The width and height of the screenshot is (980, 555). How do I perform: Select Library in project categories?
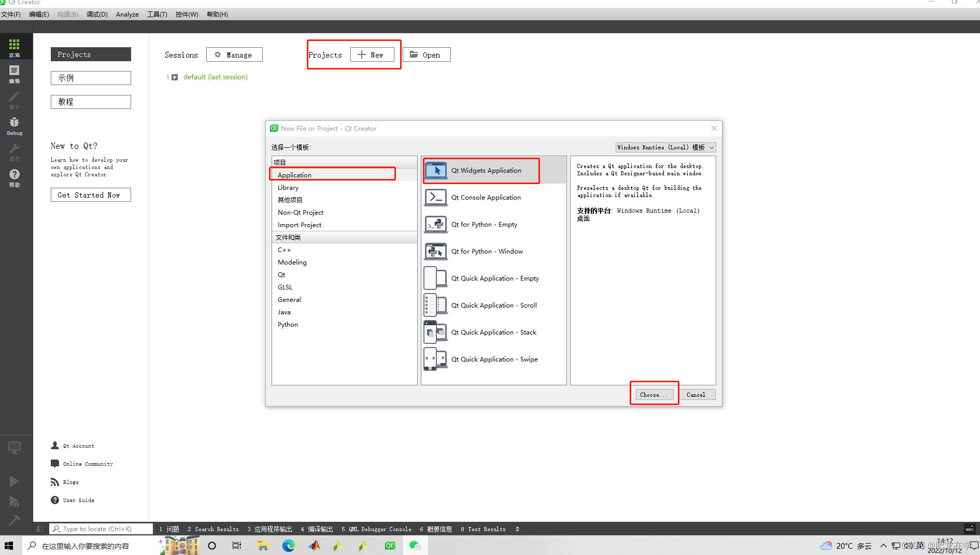344,187
